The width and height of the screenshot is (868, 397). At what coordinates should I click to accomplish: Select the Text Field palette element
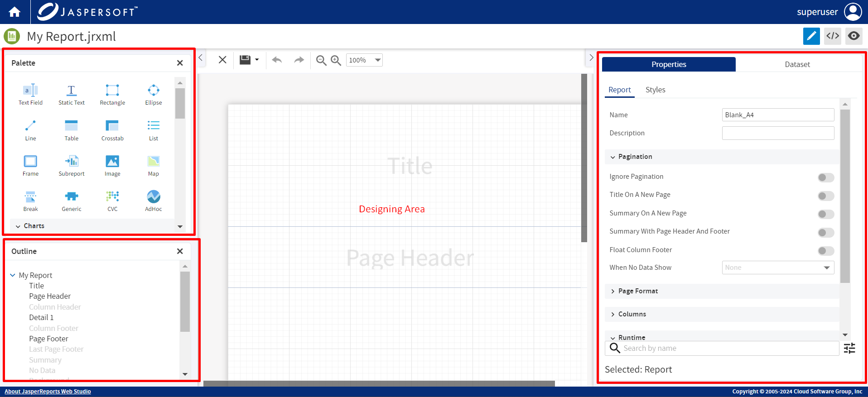[x=30, y=95]
